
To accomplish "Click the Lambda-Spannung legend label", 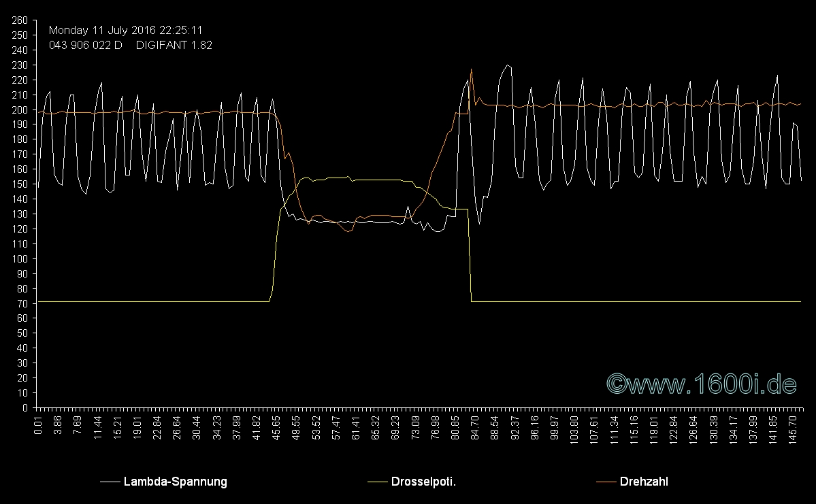I will pos(175,482).
